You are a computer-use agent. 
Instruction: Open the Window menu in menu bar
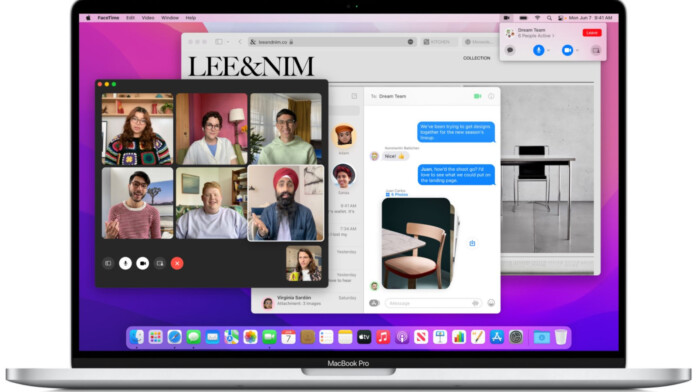point(170,18)
